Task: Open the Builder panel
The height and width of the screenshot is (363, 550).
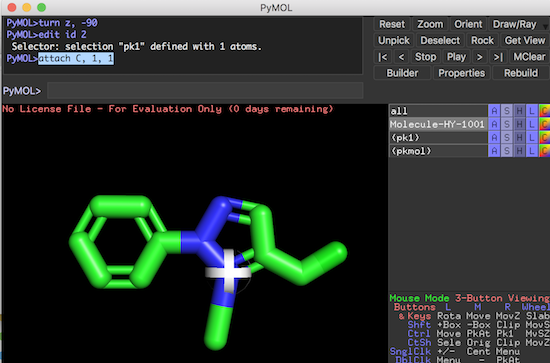Action: click(402, 73)
